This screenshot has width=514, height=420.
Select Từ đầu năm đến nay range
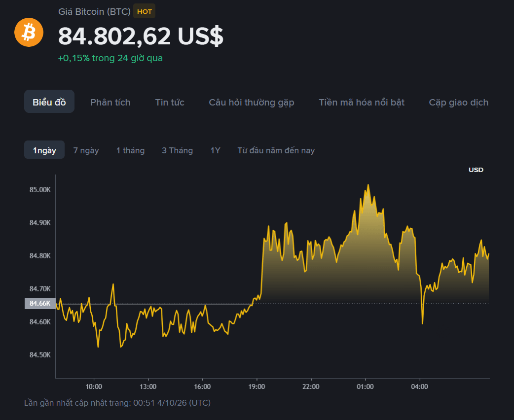[276, 150]
